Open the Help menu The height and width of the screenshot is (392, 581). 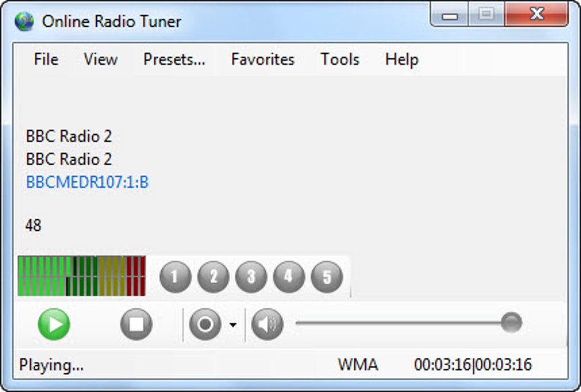(402, 59)
